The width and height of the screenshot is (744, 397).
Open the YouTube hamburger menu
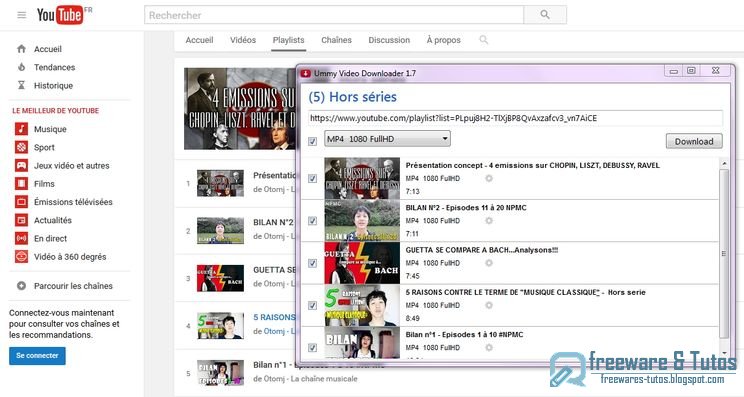(21, 15)
